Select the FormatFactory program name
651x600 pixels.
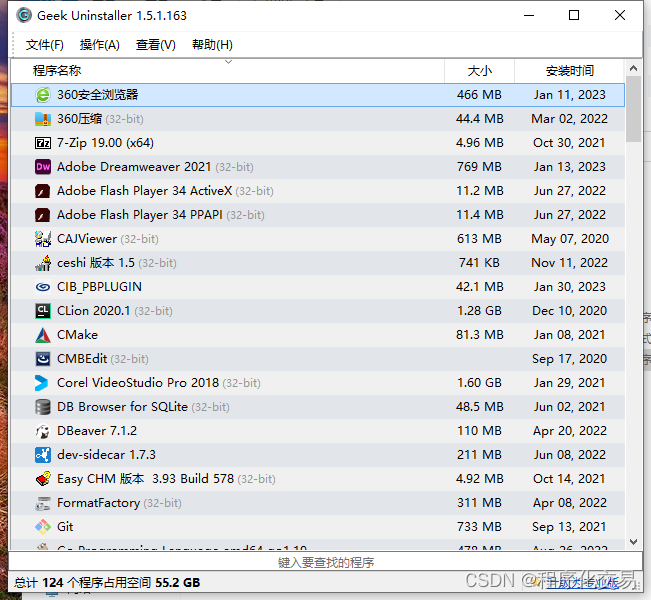98,503
